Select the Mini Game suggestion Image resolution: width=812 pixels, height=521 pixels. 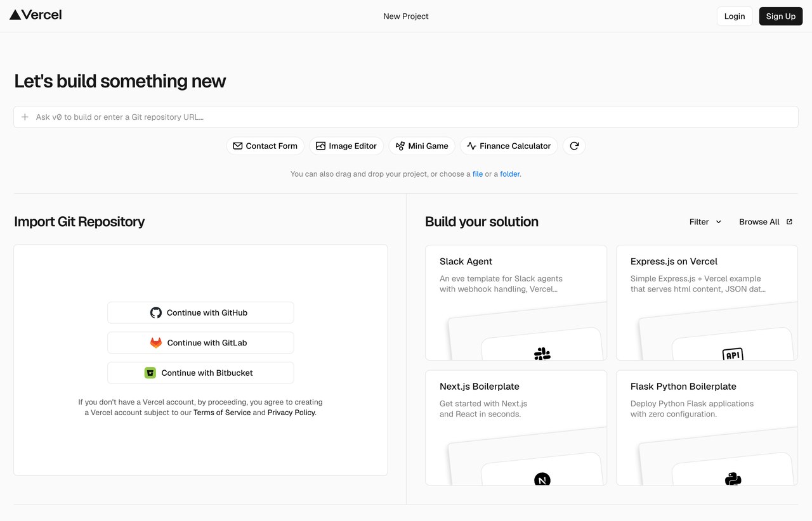(422, 146)
